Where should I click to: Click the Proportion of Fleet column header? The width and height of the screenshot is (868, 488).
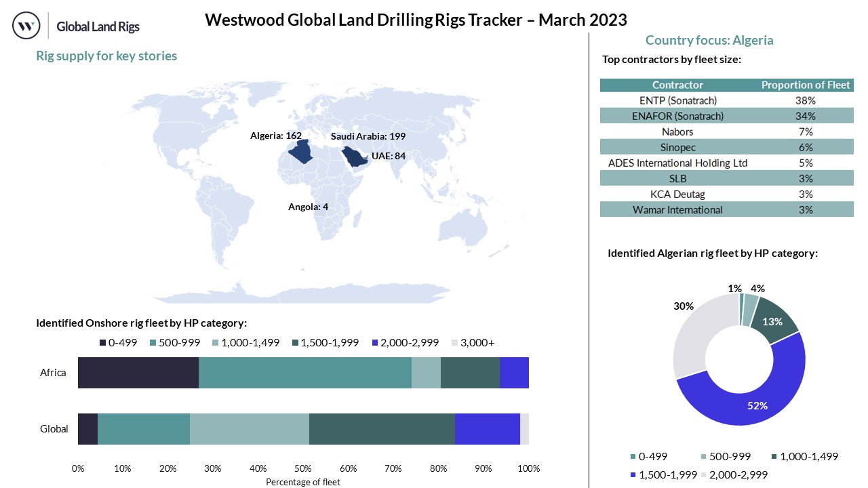(x=805, y=85)
